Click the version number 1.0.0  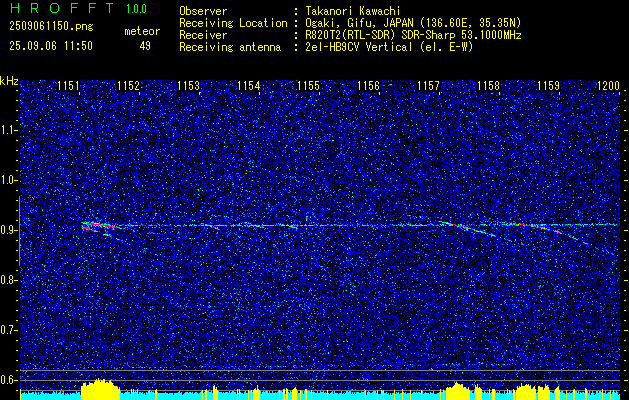click(136, 8)
